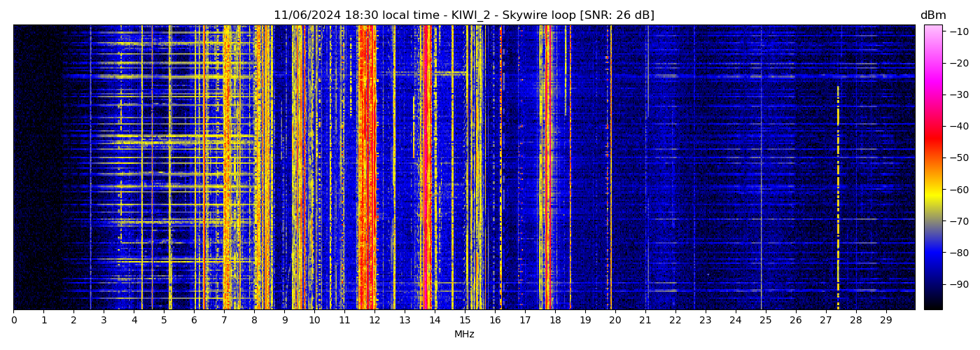Select the 14 MHz x-axis tick label

pyautogui.click(x=435, y=321)
